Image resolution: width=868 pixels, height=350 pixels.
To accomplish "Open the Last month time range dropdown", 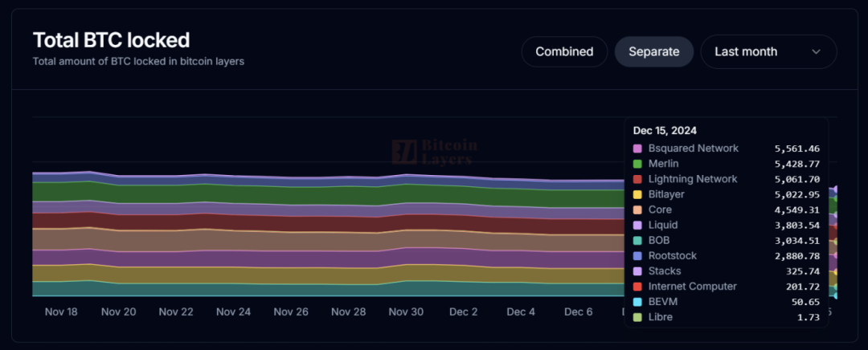I will tap(768, 51).
